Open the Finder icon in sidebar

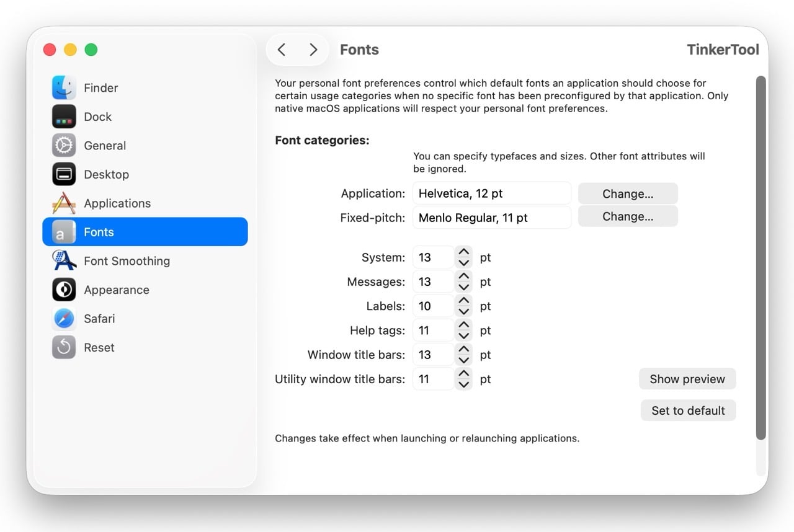pyautogui.click(x=64, y=88)
